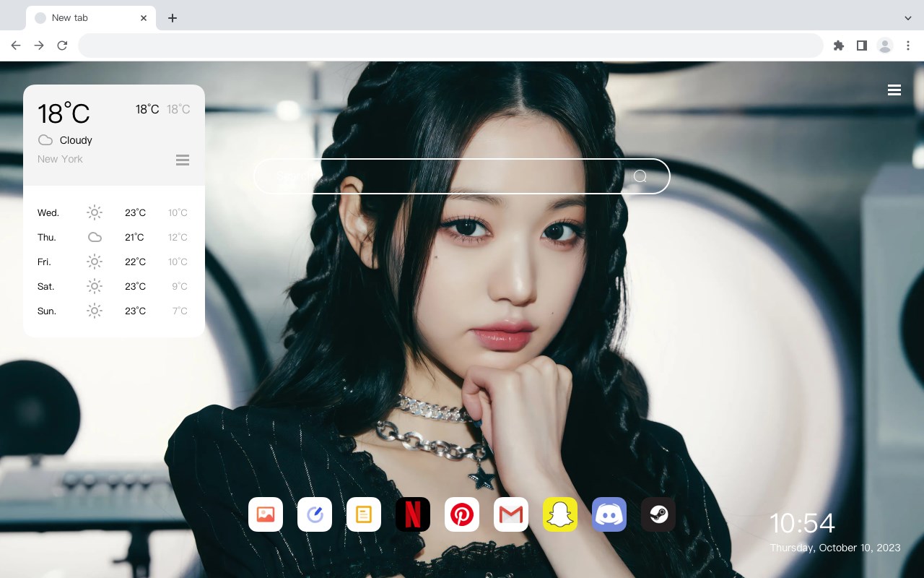
Task: Open the Gmail shortcut
Action: pos(511,514)
